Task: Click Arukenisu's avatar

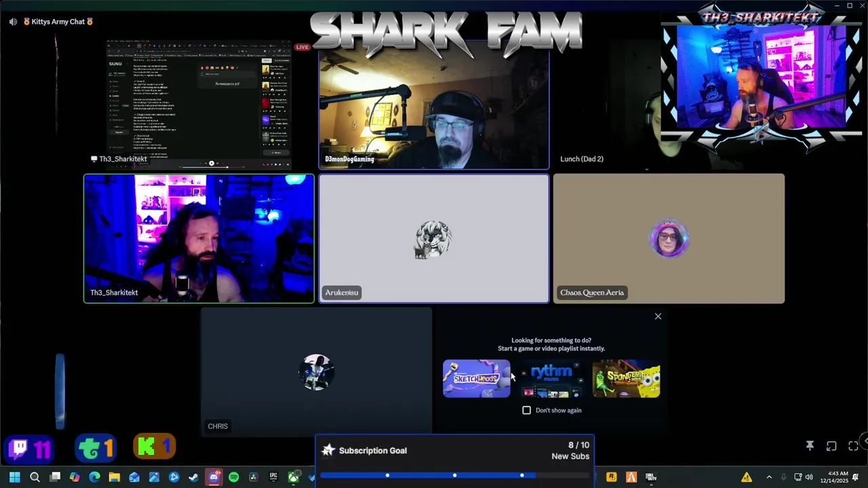Action: click(x=434, y=239)
